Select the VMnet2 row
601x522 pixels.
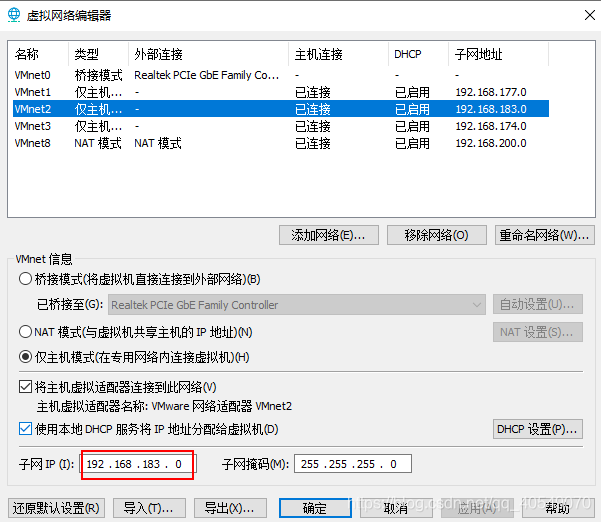coord(281,109)
